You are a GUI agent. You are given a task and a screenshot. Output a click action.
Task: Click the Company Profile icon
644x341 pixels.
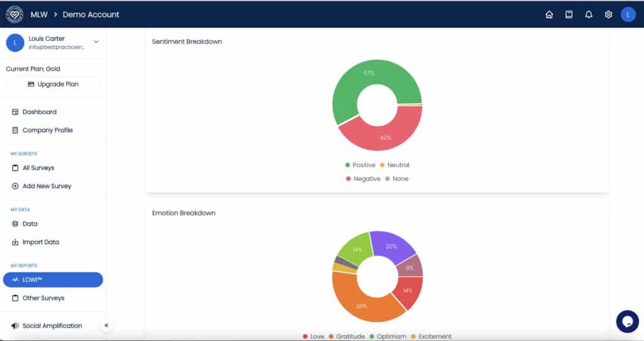coord(15,130)
